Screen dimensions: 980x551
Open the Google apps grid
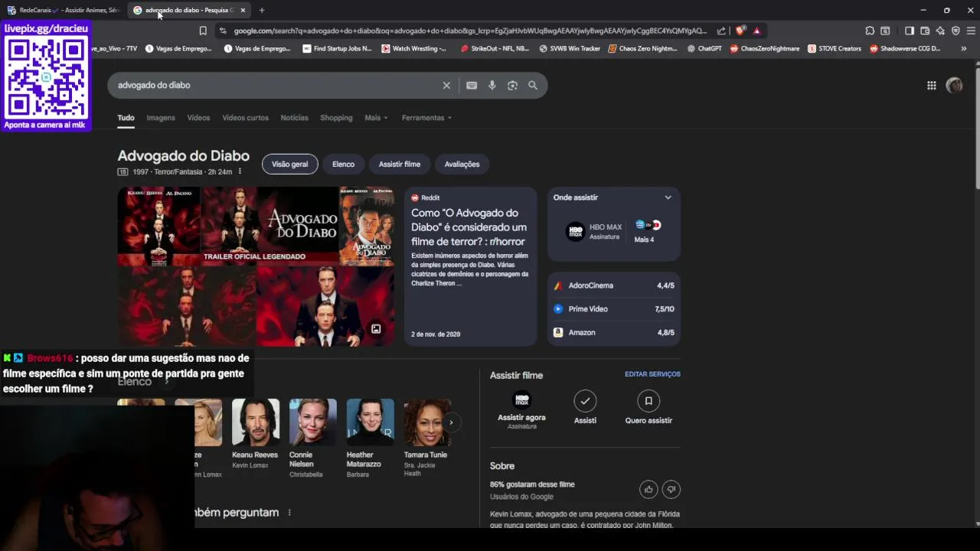click(x=932, y=86)
